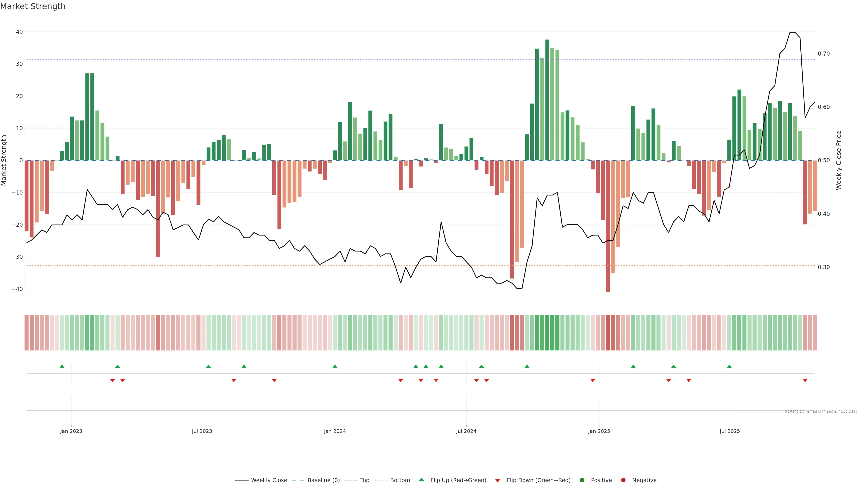Click the Jul 2023 x-axis label
This screenshot has height=488, width=868.
[202, 431]
